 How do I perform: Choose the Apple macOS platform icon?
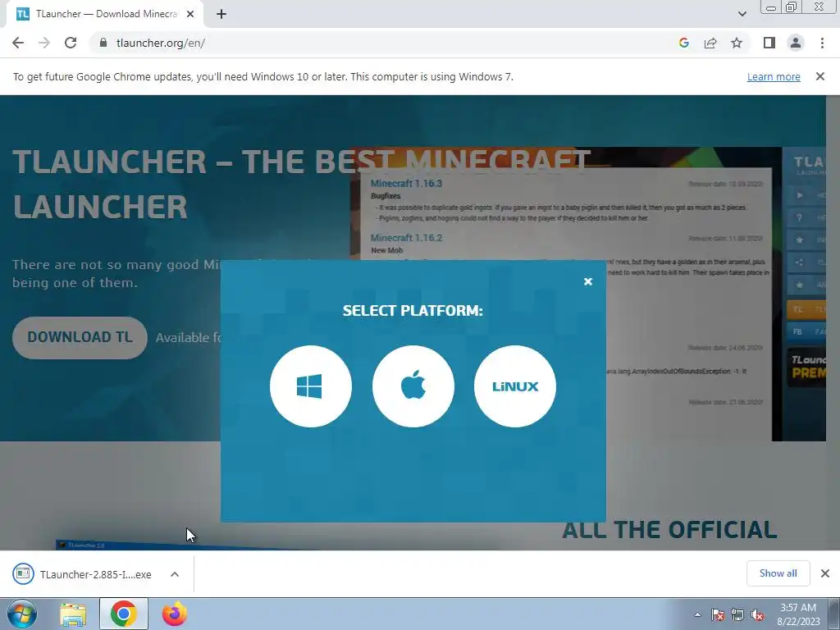[413, 386]
